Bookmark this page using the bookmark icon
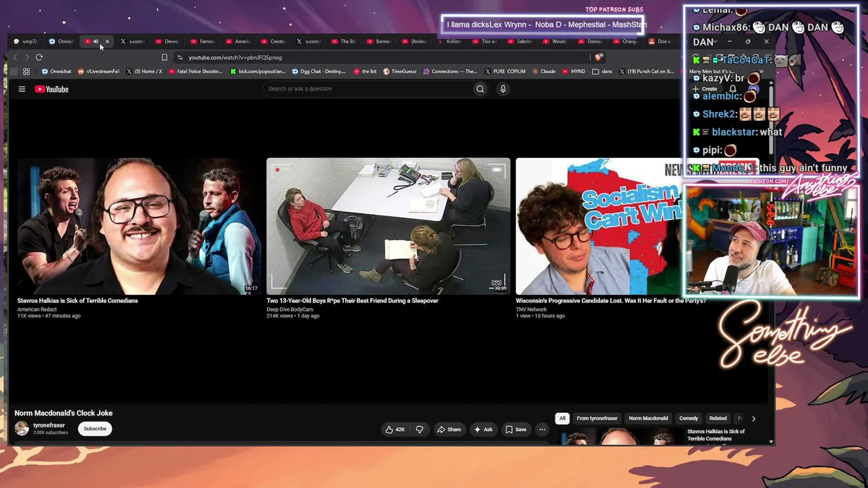 click(164, 58)
